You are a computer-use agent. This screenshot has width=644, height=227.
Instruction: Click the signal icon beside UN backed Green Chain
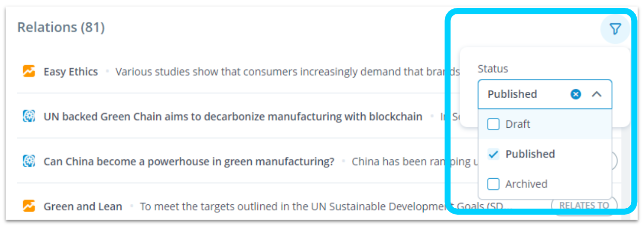pos(29,116)
